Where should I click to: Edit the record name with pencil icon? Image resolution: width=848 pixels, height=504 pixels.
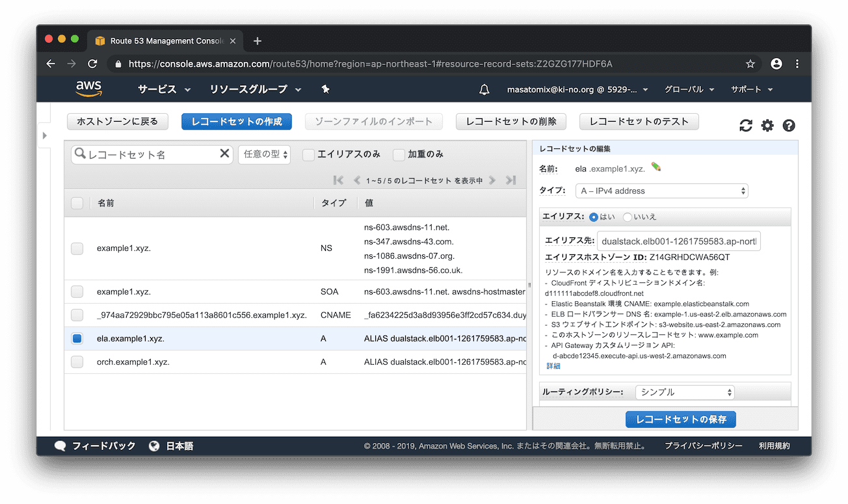tap(656, 167)
